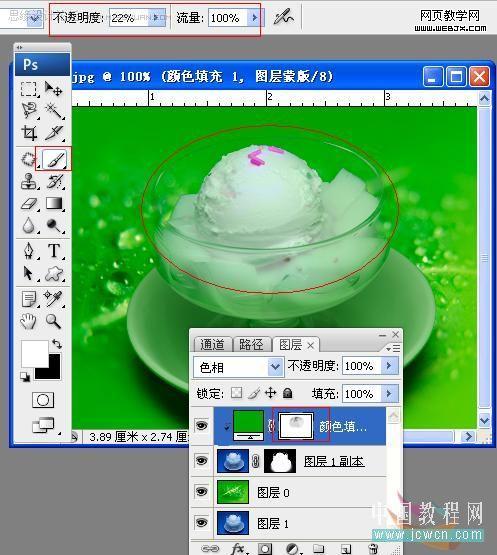Image resolution: width=497 pixels, height=555 pixels.
Task: Enable airbrush mode in options bar
Action: pyautogui.click(x=284, y=17)
